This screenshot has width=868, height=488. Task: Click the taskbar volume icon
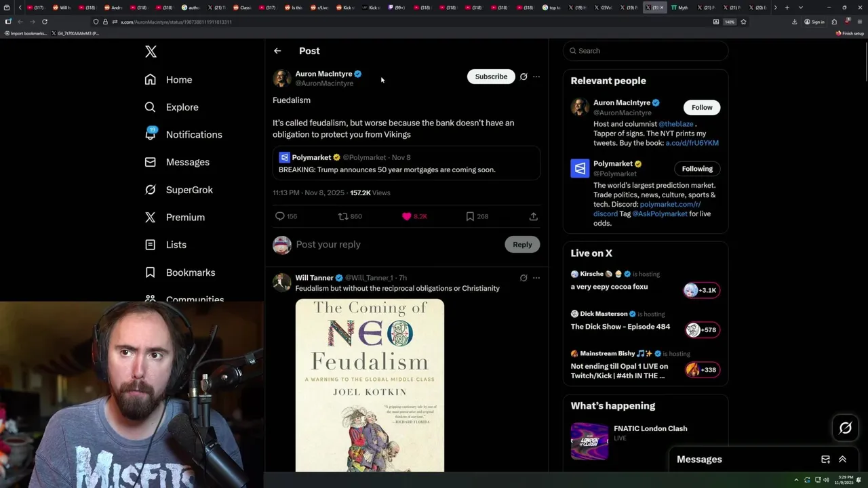click(x=826, y=480)
